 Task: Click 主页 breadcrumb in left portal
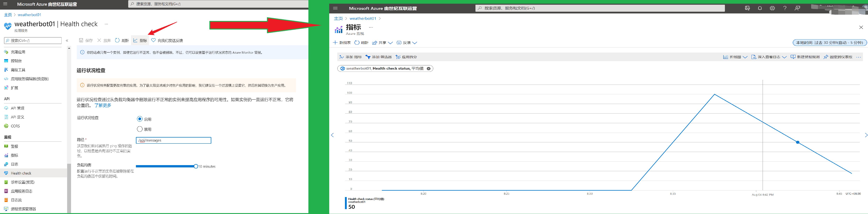click(x=8, y=15)
